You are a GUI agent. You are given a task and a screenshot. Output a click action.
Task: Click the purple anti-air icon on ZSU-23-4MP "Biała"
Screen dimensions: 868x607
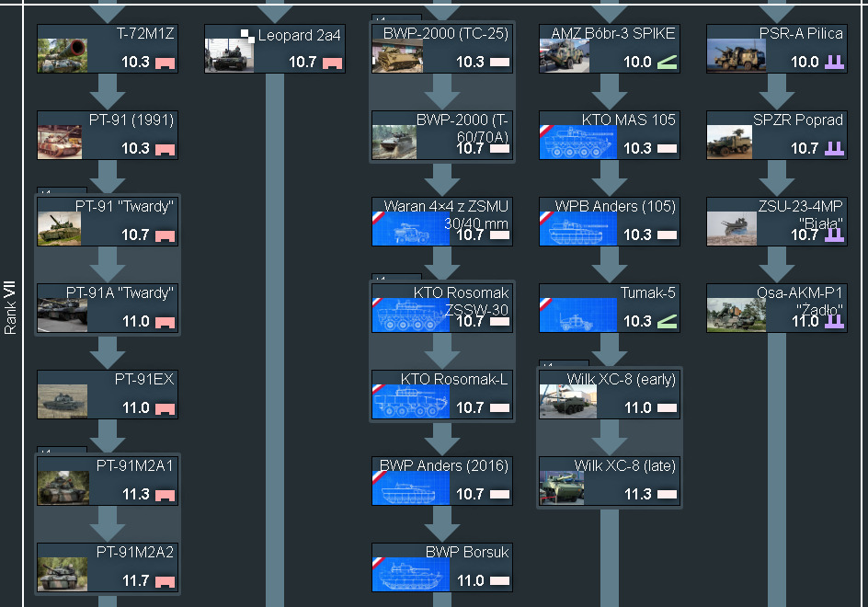pyautogui.click(x=834, y=235)
